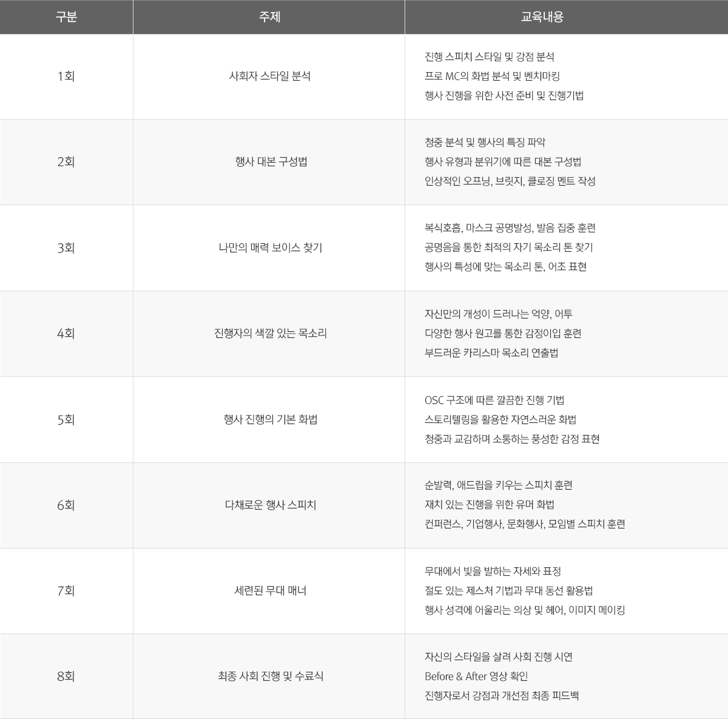Select the 세련된 무대 매너 topic
Screen dimensions: 728x719
click(269, 591)
